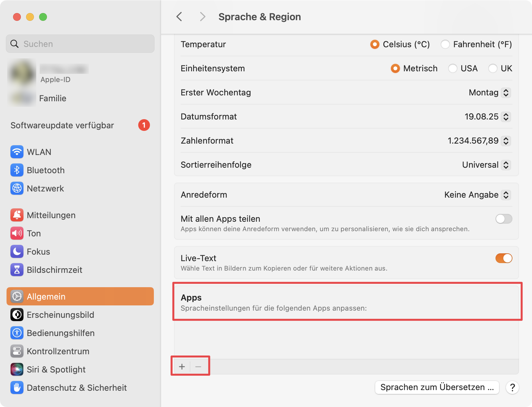
Task: Click the Netzwerk globe icon
Action: point(17,189)
